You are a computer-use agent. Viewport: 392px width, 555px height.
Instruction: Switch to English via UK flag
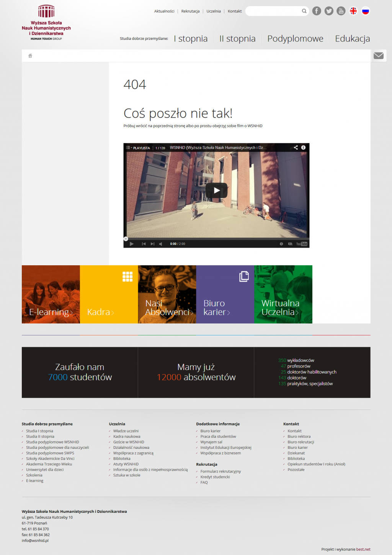353,11
